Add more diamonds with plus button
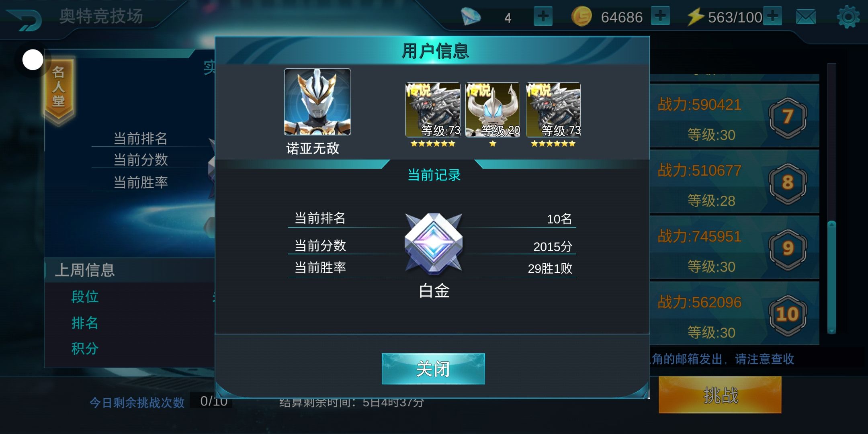Viewport: 868px width, 434px height. tap(543, 16)
